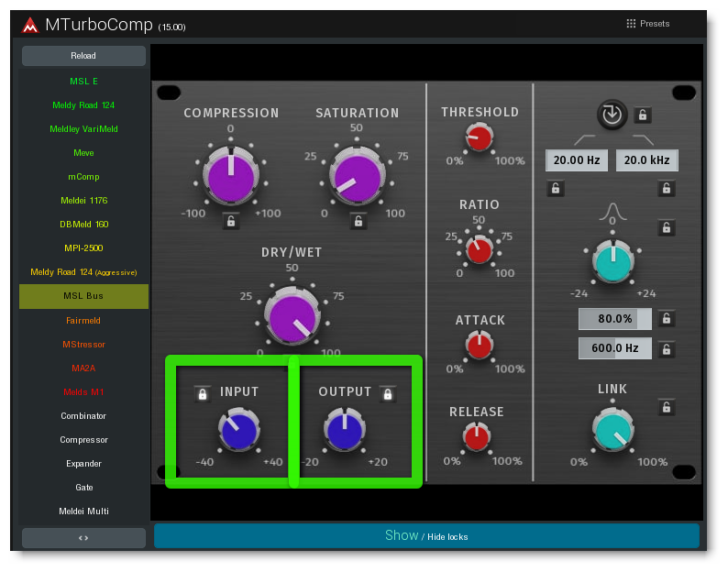The image size is (728, 572).
Task: Click the 80.0% value field
Action: click(614, 318)
